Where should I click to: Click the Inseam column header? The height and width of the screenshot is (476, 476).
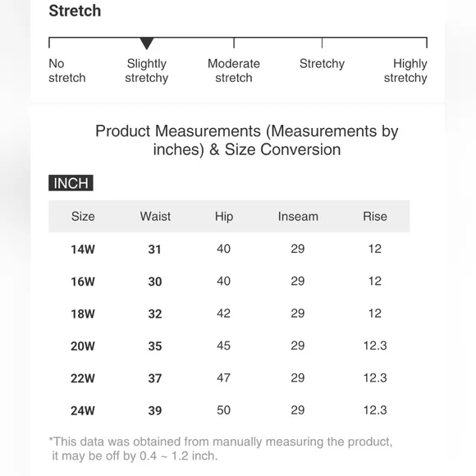coord(298,217)
